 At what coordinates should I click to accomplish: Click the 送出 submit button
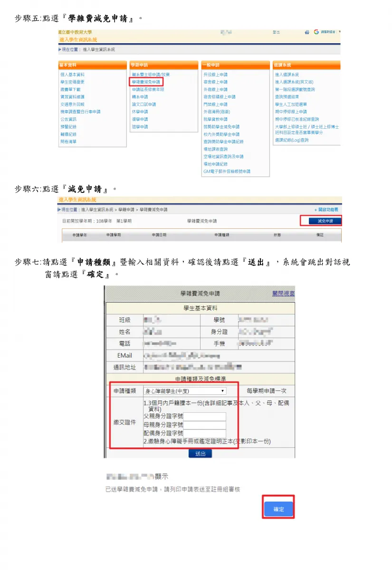click(200, 454)
